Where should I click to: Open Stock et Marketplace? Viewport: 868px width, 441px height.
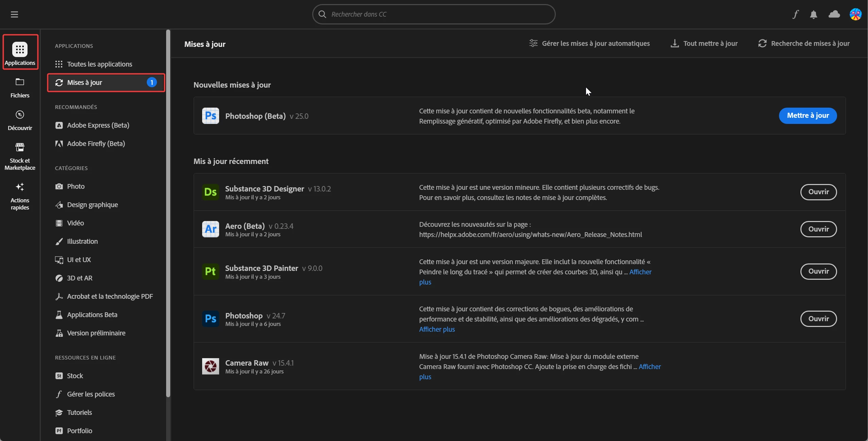pyautogui.click(x=20, y=156)
